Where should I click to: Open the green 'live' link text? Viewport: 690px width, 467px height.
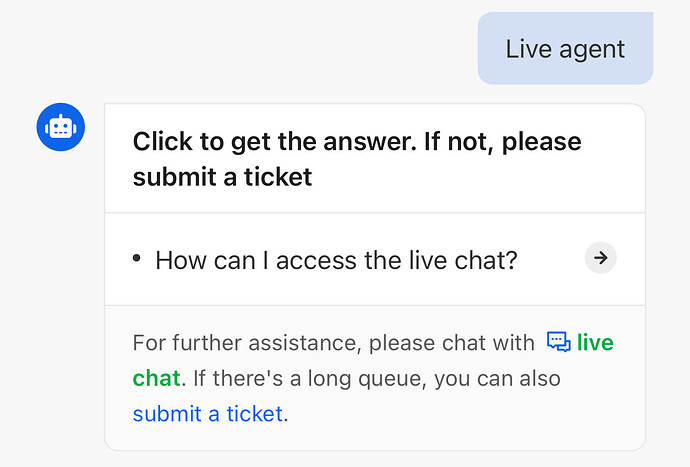click(x=595, y=342)
